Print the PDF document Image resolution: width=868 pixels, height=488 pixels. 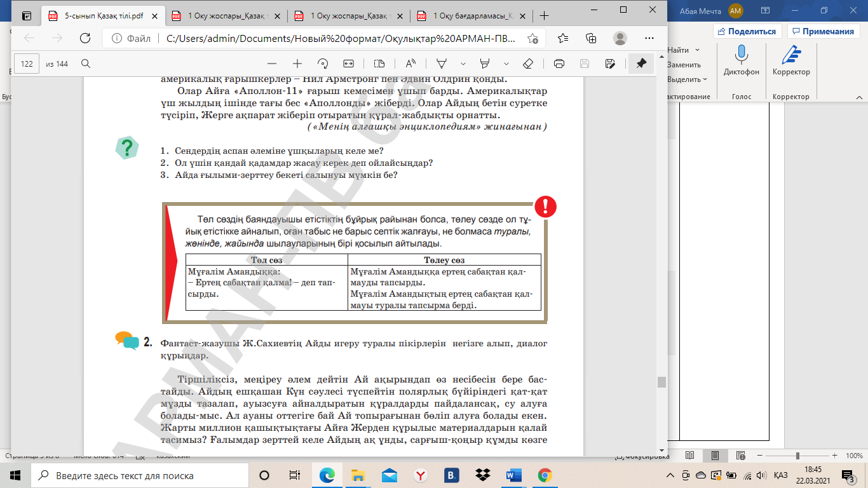click(559, 64)
